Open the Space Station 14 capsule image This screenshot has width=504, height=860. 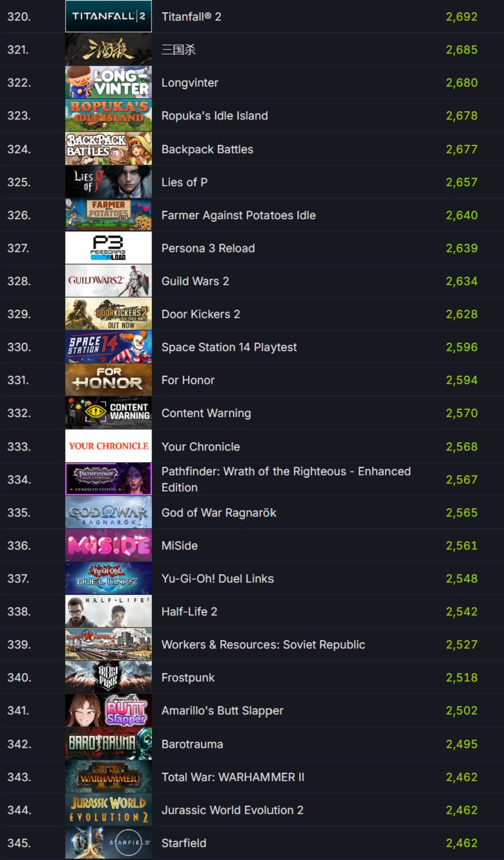point(109,347)
